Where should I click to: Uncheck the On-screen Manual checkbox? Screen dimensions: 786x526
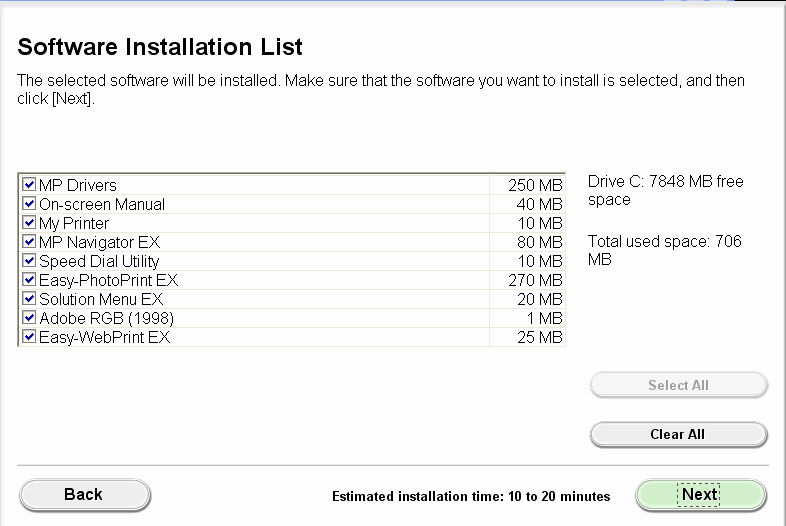(29, 204)
